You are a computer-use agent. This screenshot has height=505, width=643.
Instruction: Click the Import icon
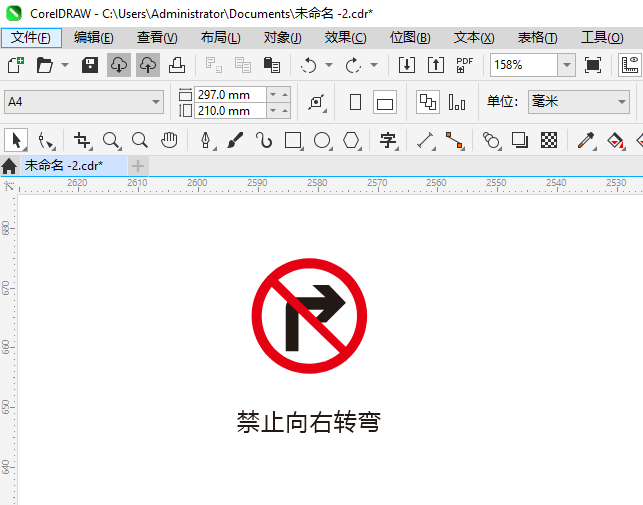coord(407,65)
